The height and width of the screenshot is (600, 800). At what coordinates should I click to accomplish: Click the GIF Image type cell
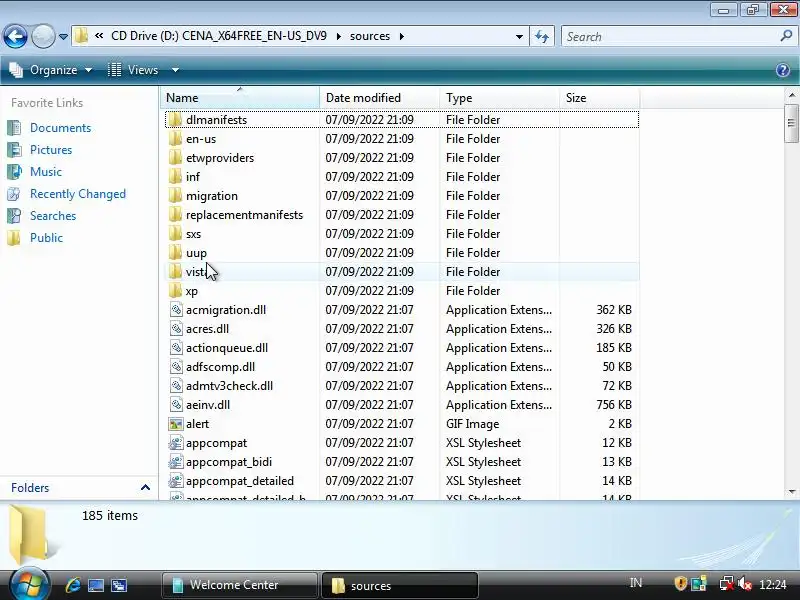click(x=472, y=424)
